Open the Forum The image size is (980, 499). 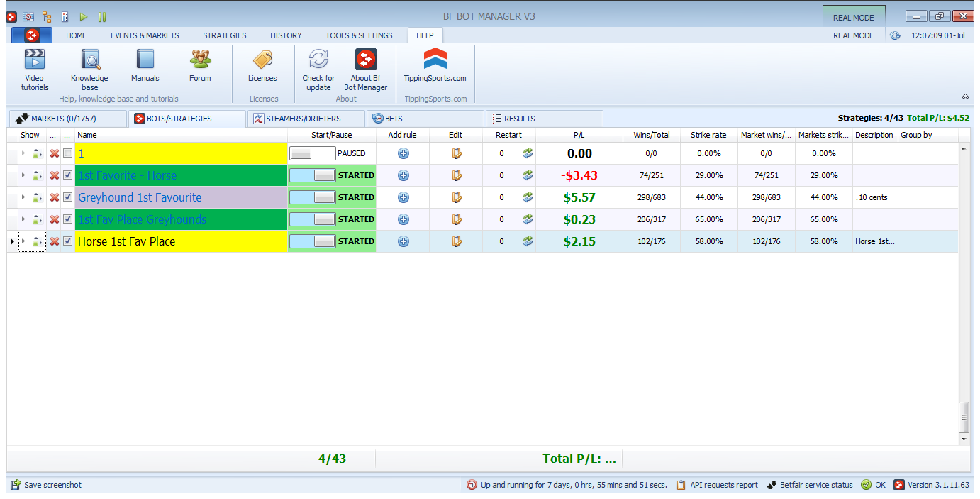[x=200, y=65]
